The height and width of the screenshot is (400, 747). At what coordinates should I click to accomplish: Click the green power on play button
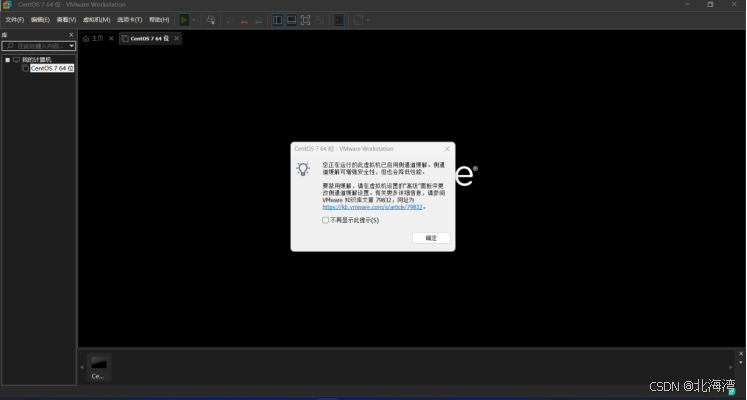click(x=184, y=20)
